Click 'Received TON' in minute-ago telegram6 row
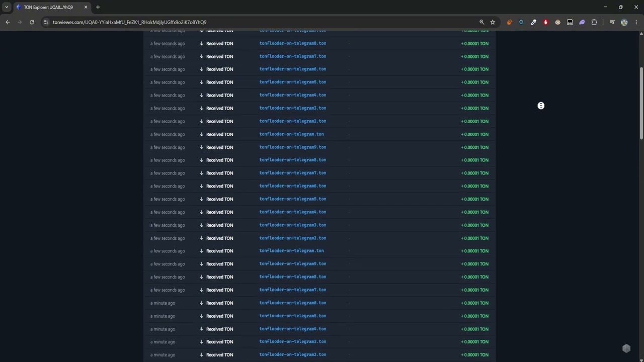 tap(219, 303)
